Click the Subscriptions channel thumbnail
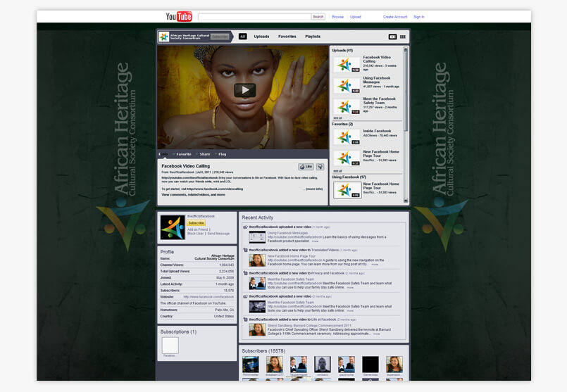 (170, 345)
